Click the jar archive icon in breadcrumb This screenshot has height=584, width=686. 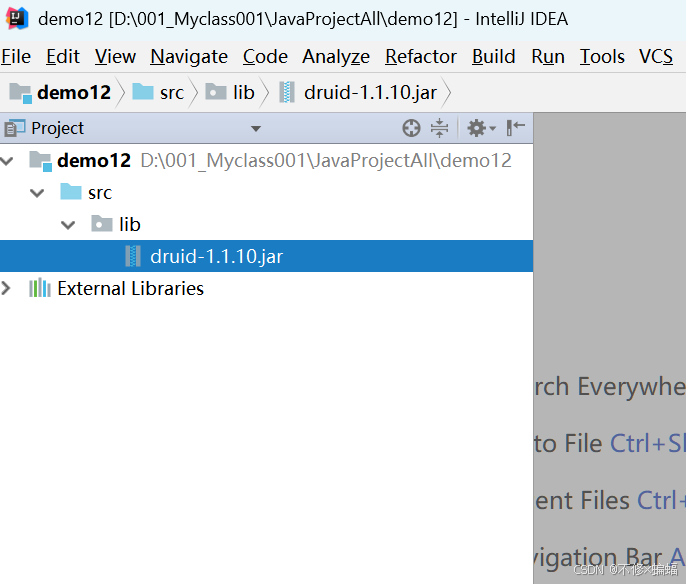[287, 92]
